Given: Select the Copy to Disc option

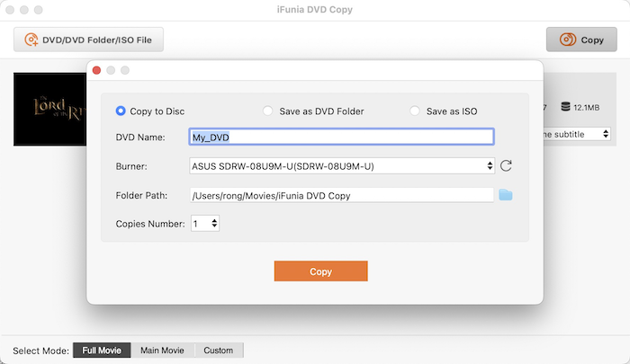Looking at the screenshot, I should pos(121,111).
